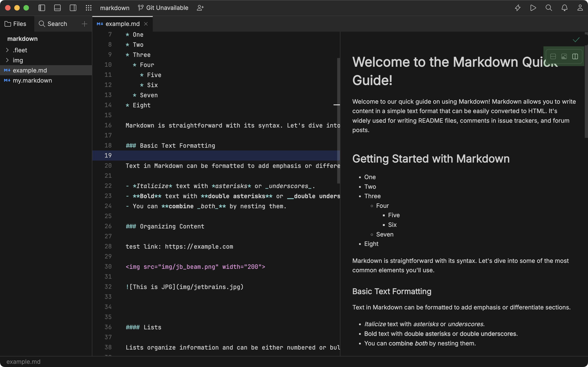Open the profile account icon
Image resolution: width=588 pixels, height=367 pixels.
(x=580, y=8)
